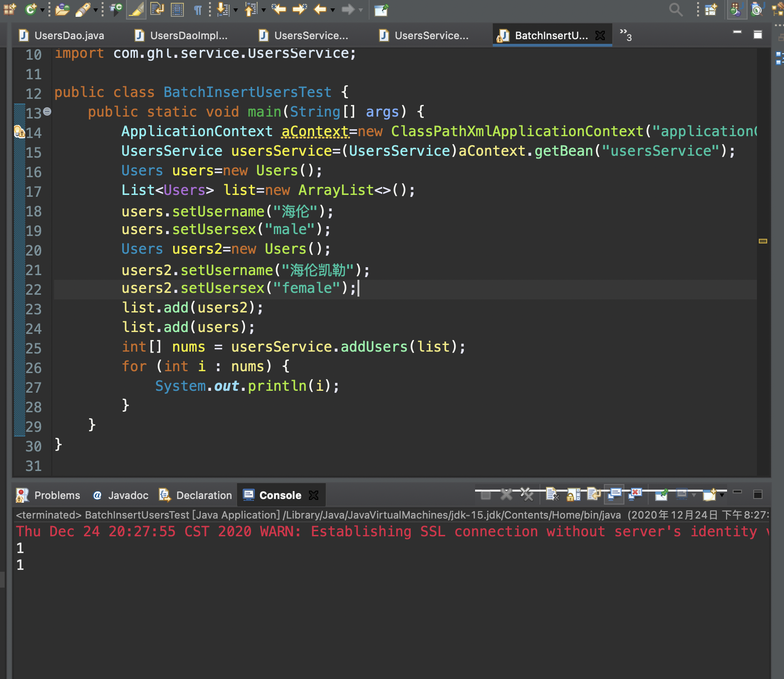Click Last Edit Location arrow icon
Screen dimensions: 784x679
(x=279, y=9)
